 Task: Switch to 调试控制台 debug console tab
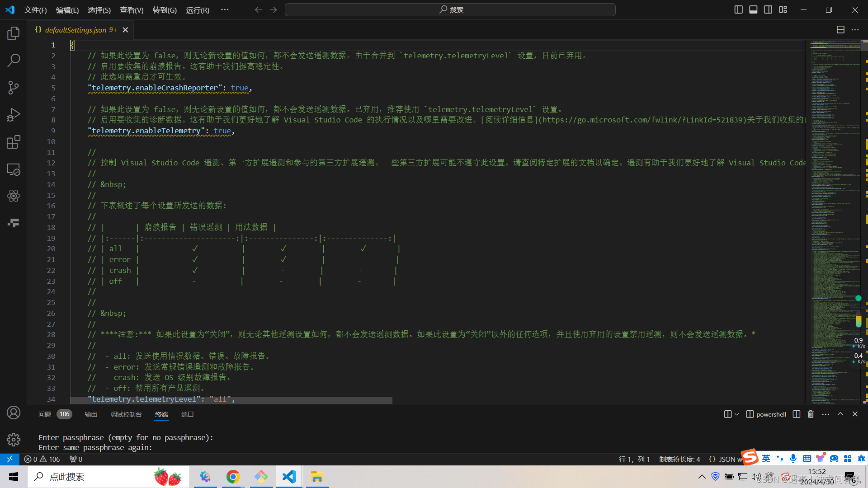126,414
